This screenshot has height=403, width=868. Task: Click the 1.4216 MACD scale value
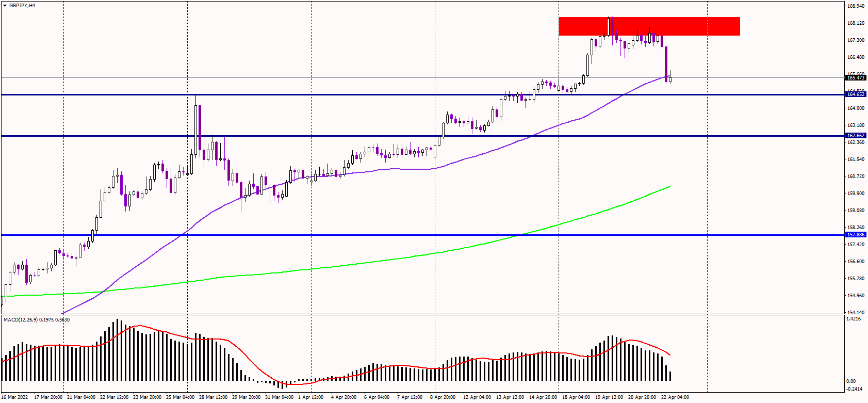854,319
